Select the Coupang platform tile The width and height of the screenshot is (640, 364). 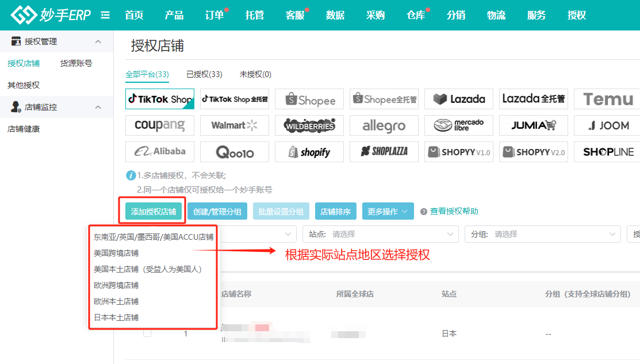[x=160, y=125]
